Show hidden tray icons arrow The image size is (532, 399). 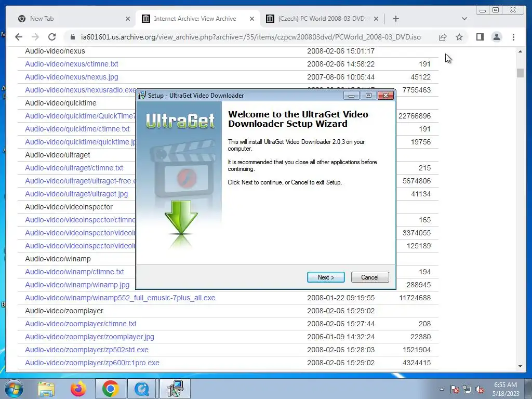tap(442, 389)
